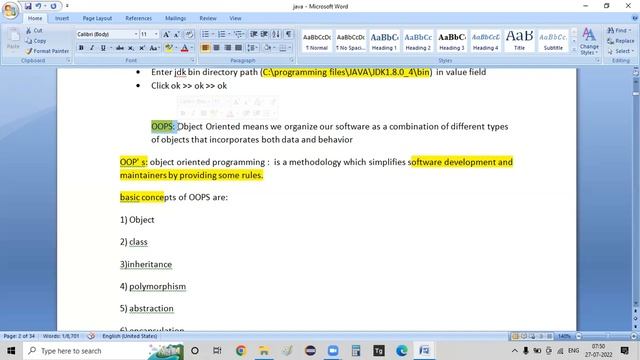
Task: Shrink font size with the smaller A icon
Action: pyautogui.click(x=177, y=34)
